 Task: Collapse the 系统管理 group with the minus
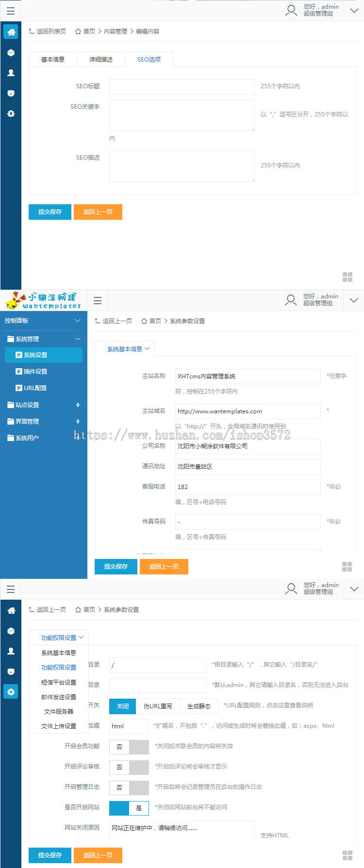(78, 339)
